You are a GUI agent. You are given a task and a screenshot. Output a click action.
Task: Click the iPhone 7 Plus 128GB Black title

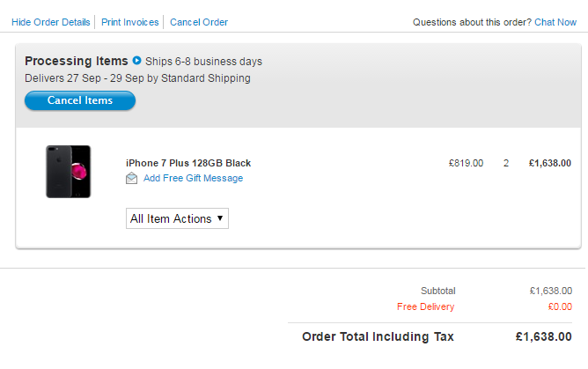[x=188, y=163]
